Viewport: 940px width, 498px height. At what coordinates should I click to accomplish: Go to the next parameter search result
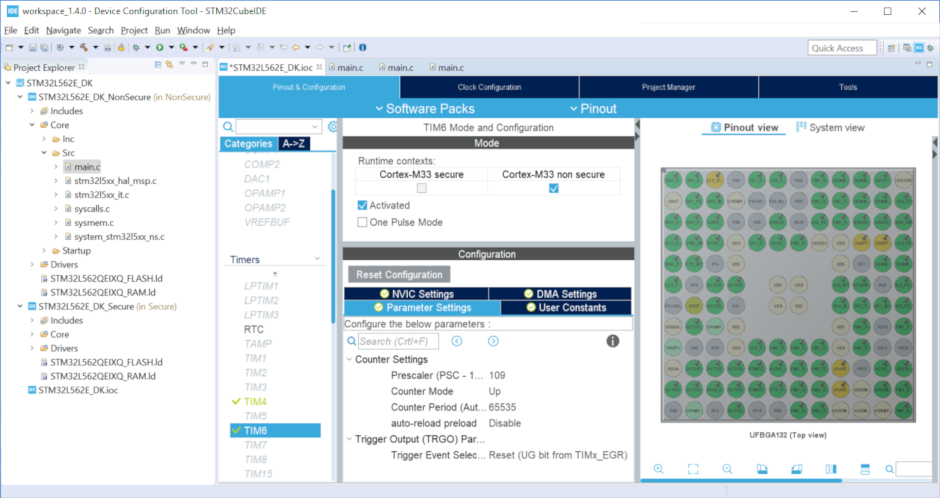[493, 341]
